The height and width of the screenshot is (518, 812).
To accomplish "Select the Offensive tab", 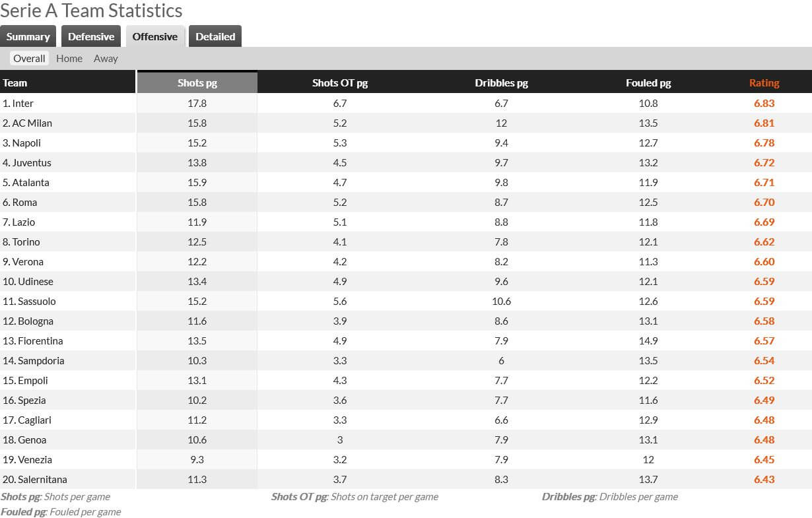I will click(x=154, y=37).
